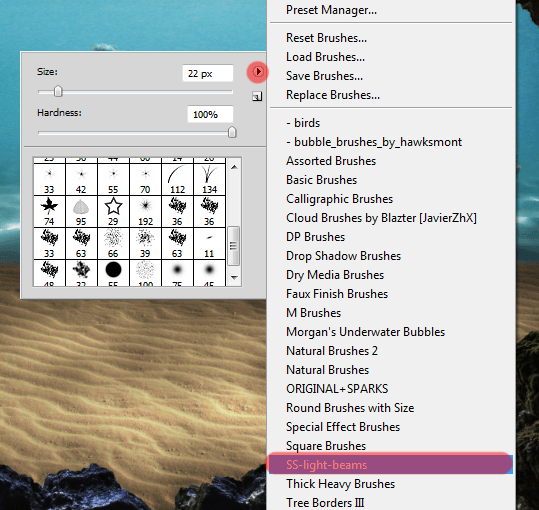Open Preset Manager from menu

pyautogui.click(x=331, y=10)
